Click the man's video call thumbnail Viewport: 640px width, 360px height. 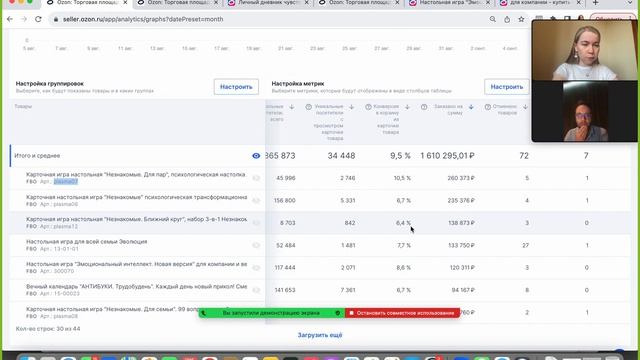pyautogui.click(x=584, y=111)
